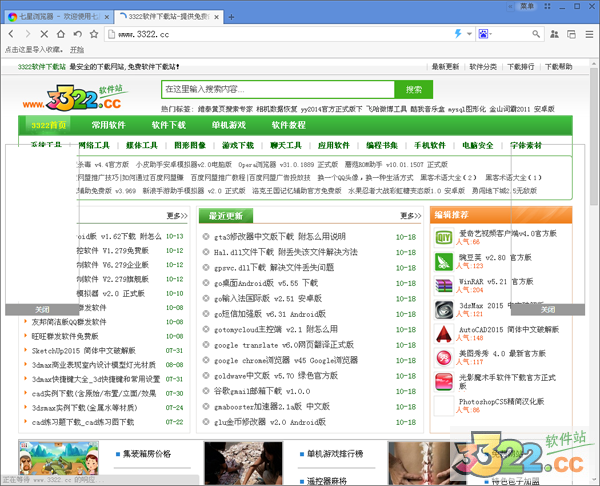Image resolution: width=600 pixels, height=486 pixels.
Task: Click the undo/restore tab arrow icon
Action: (75, 34)
